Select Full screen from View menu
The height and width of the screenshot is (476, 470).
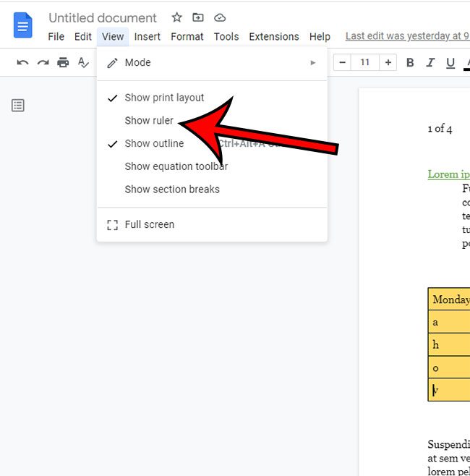[149, 224]
